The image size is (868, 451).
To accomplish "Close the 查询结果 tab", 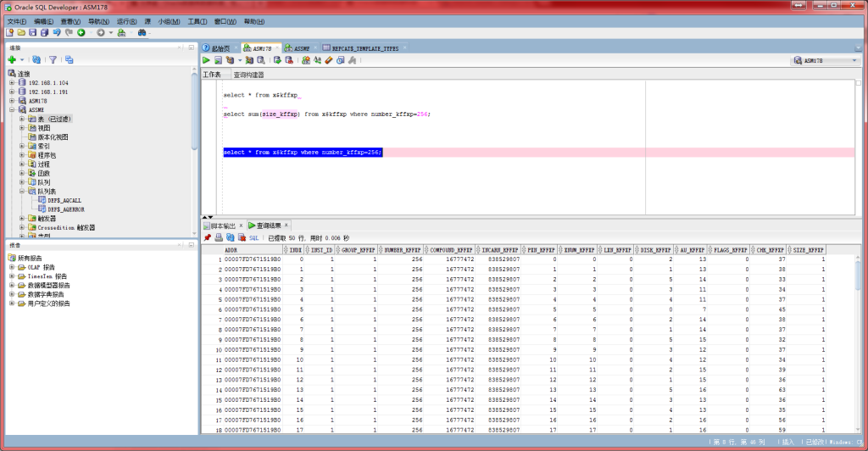I will pos(287,225).
